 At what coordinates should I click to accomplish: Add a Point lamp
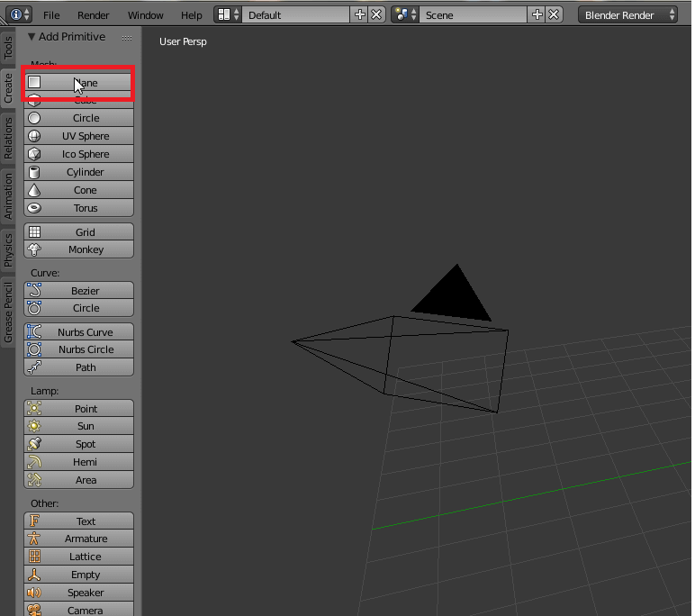[78, 409]
